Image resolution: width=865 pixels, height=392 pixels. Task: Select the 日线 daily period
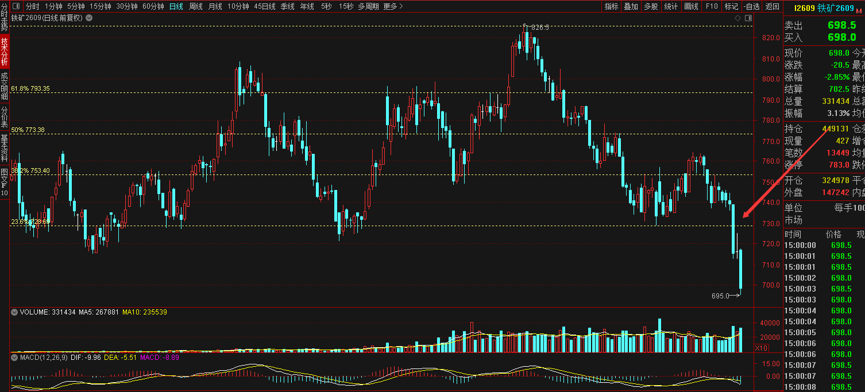point(176,7)
